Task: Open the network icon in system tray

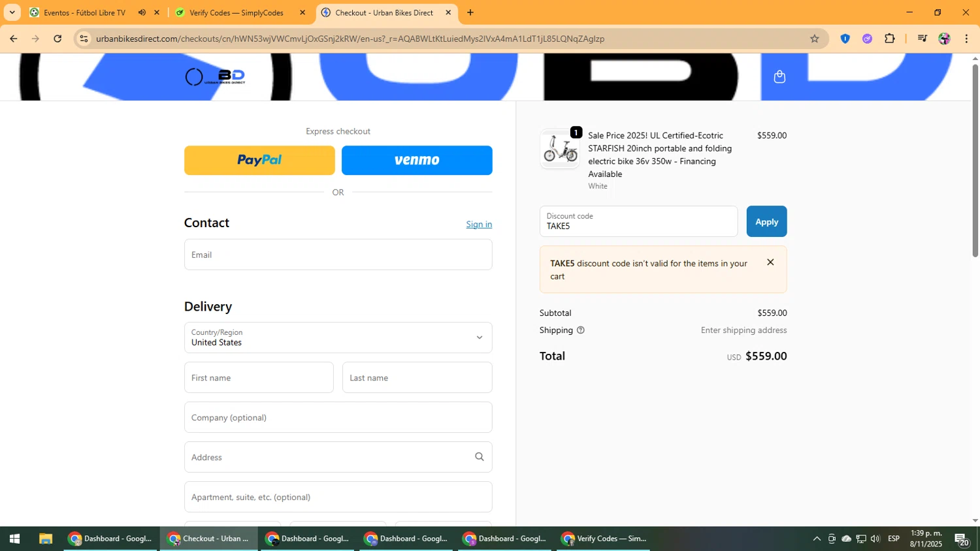Action: (x=861, y=539)
